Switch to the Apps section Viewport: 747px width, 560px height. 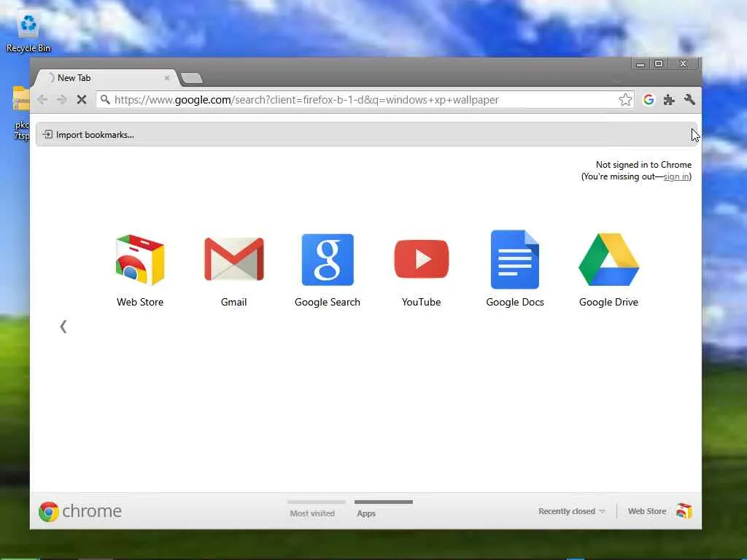click(366, 513)
